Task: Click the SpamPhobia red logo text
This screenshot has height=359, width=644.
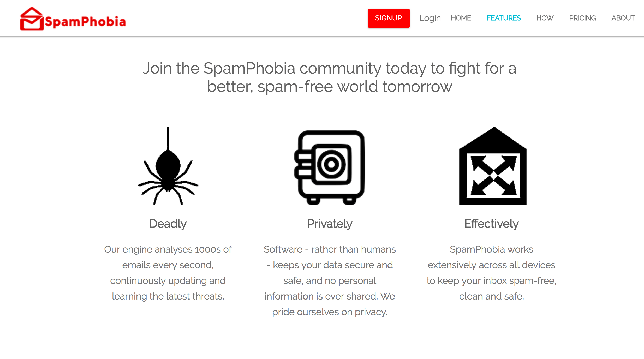Action: (85, 22)
